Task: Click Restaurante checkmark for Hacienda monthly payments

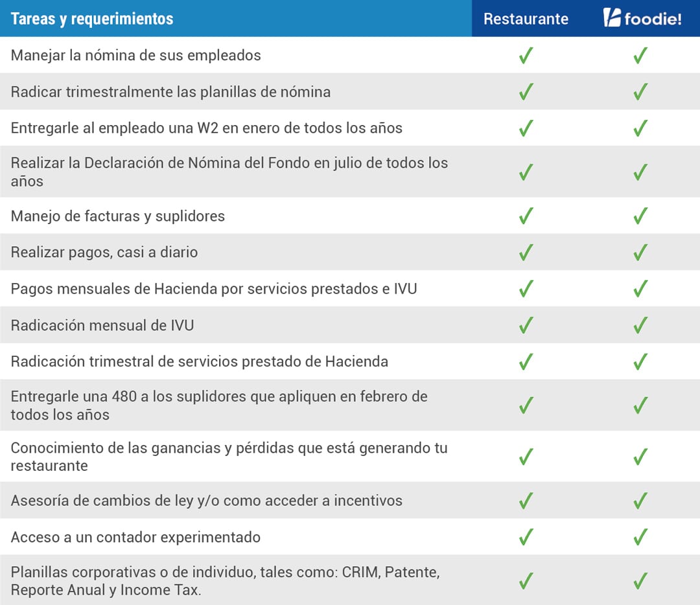Action: pyautogui.click(x=526, y=288)
